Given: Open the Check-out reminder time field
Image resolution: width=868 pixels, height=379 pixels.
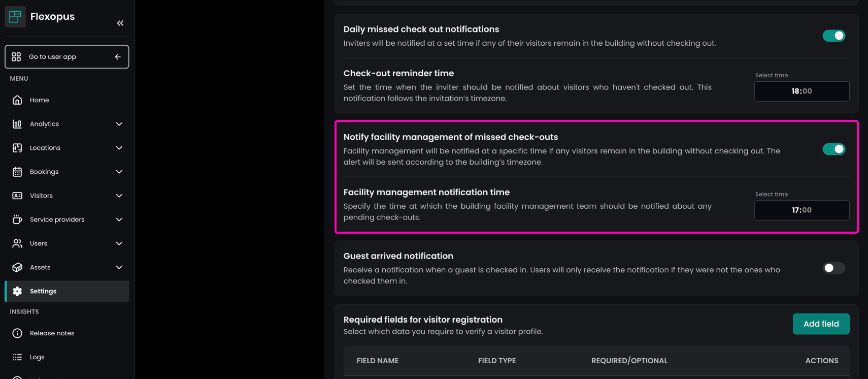Looking at the screenshot, I should click(x=802, y=91).
